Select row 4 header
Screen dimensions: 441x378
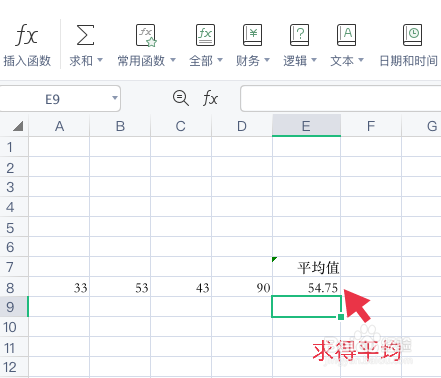tap(14, 207)
